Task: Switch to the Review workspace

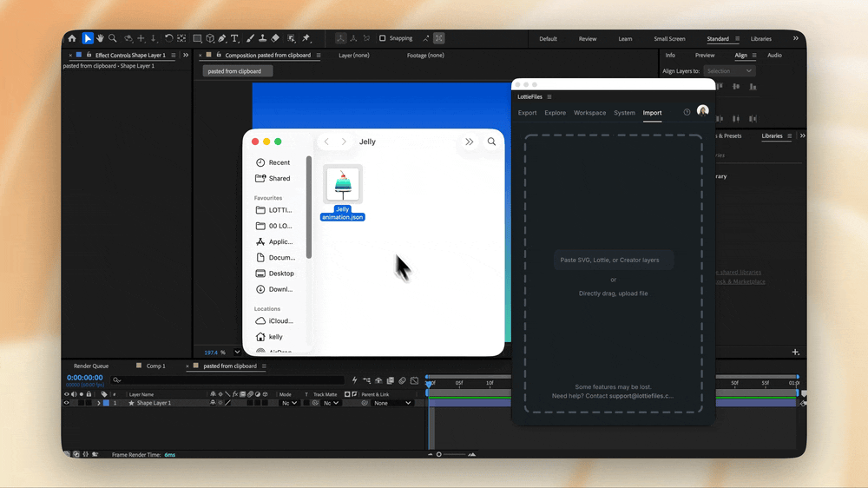Action: click(x=588, y=39)
